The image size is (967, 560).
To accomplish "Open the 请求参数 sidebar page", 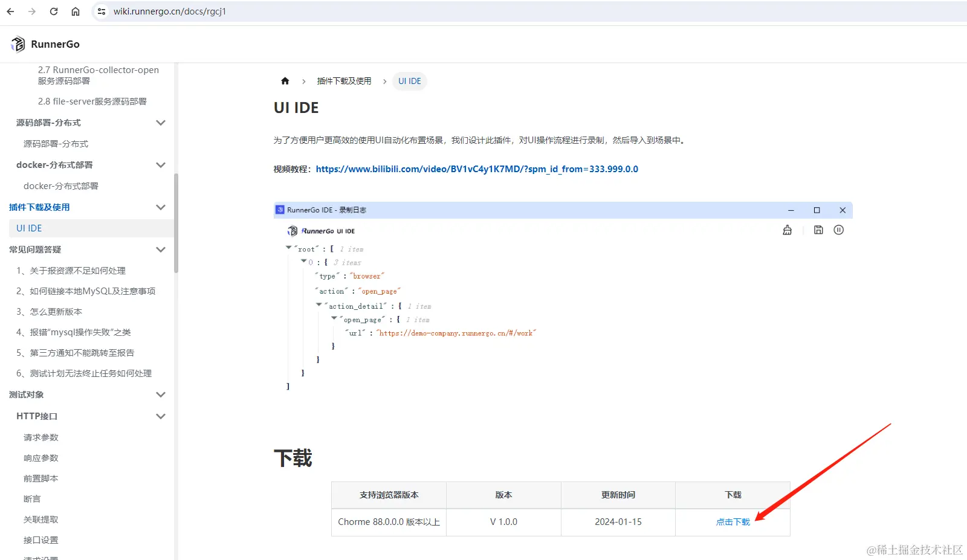I will pos(41,437).
